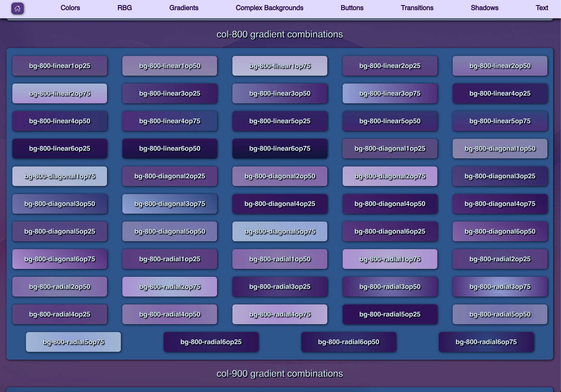Click the bg-800-linear6op50 gradient

170,148
